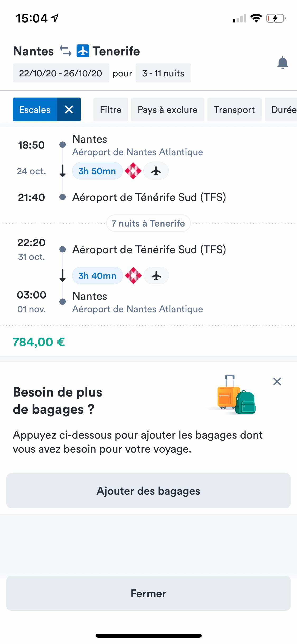
Task: Open the 3 - 11 nuits selector
Action: pos(163,73)
